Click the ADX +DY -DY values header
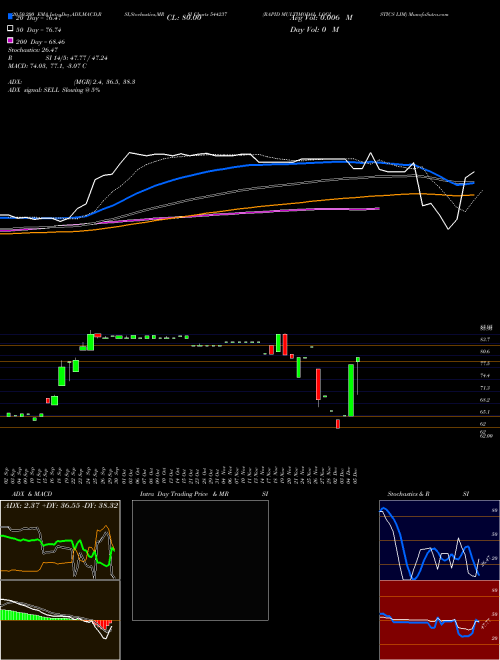Image resolution: width=500 pixels, height=660 pixels. click(x=60, y=505)
